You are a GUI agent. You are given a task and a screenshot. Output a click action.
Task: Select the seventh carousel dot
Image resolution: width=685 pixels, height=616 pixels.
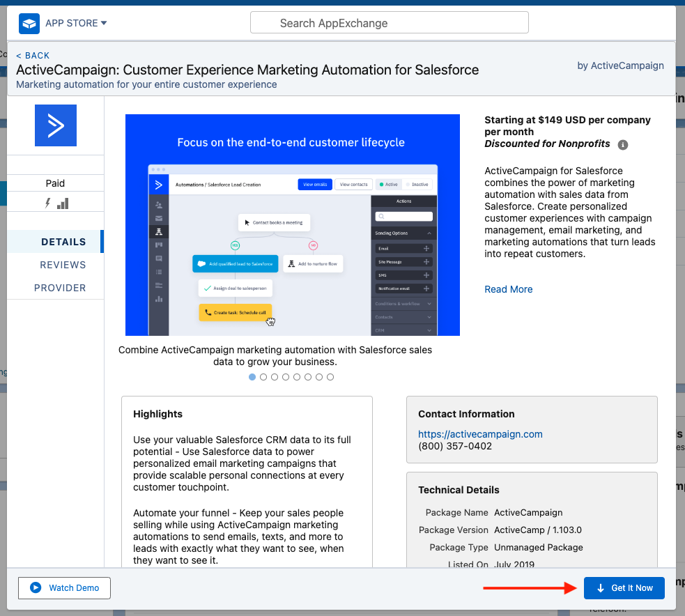pos(319,377)
